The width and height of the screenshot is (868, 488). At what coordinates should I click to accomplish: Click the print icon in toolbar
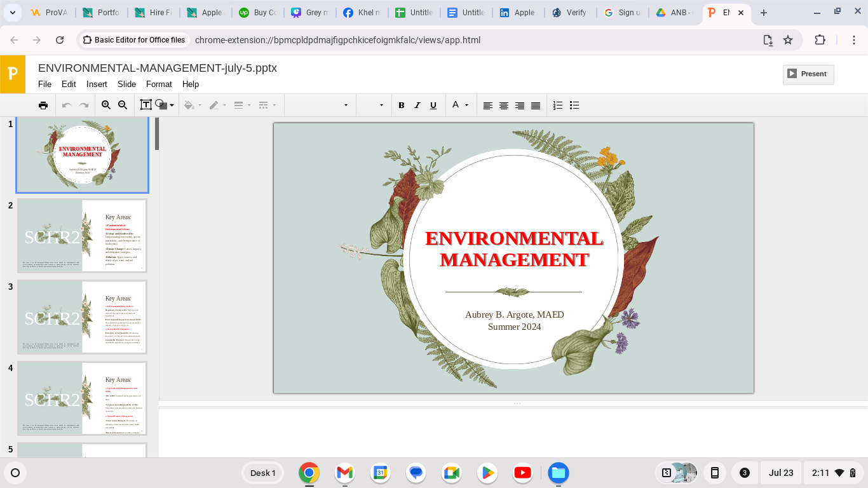tap(43, 105)
